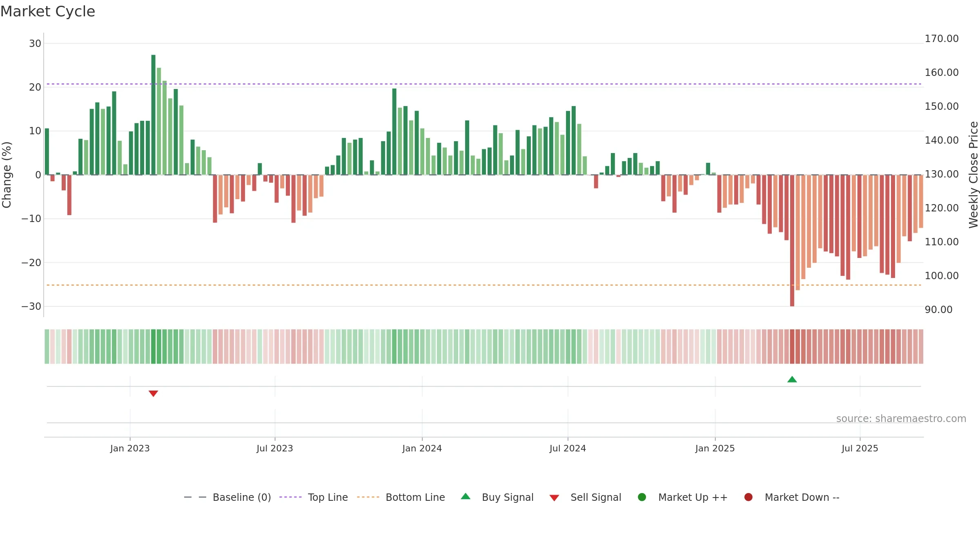
Task: Click the source: sharemaestro.com text
Action: 901,419
